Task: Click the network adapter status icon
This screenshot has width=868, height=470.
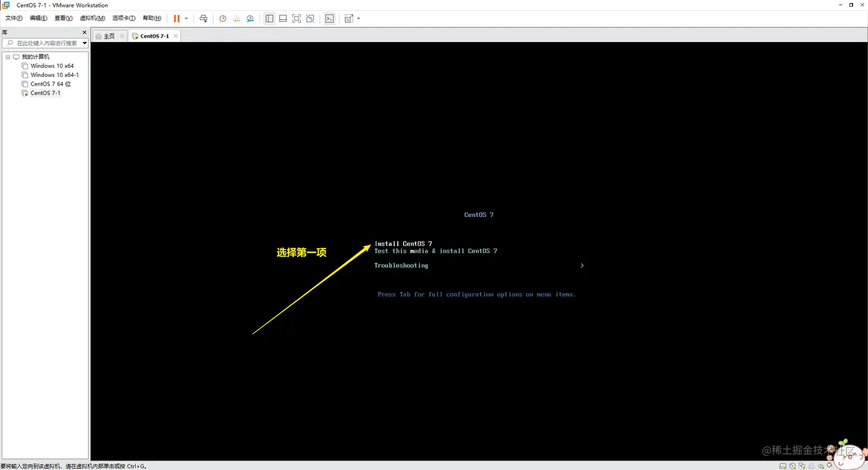Action: click(x=801, y=466)
